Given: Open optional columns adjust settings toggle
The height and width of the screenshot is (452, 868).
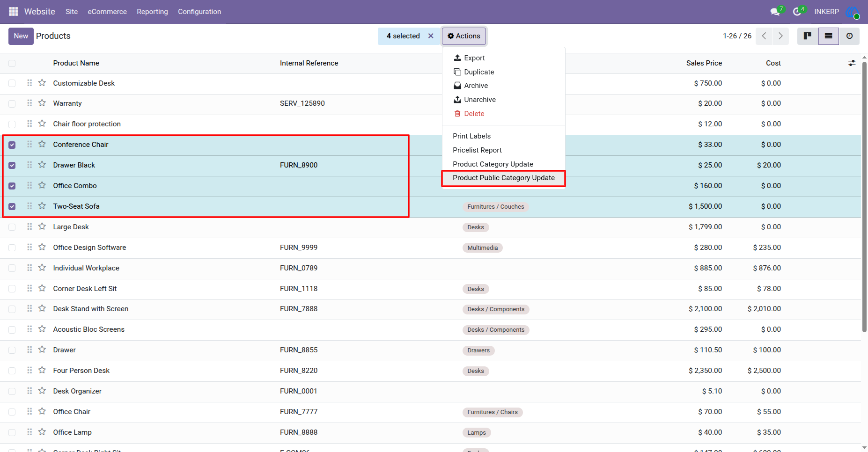Looking at the screenshot, I should point(852,63).
